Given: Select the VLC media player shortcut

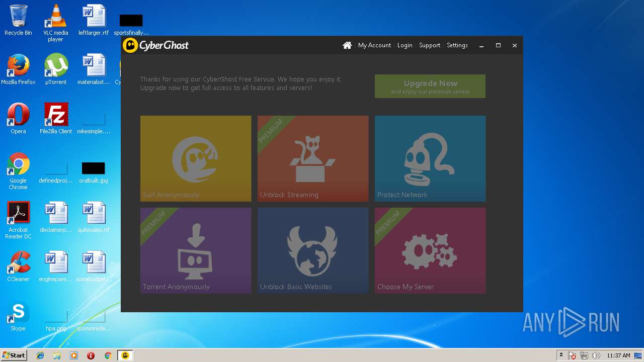Looking at the screenshot, I should (55, 23).
